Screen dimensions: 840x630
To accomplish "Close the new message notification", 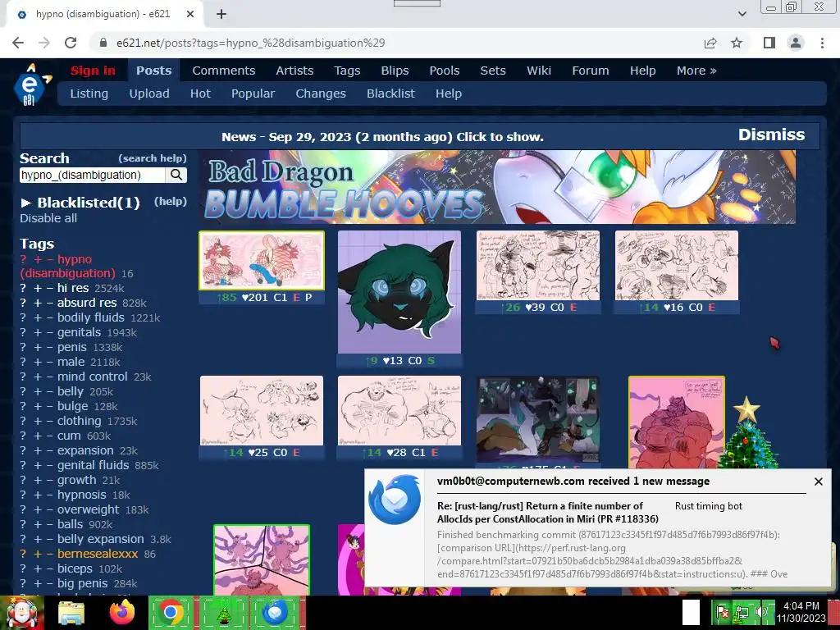I will coord(818,482).
